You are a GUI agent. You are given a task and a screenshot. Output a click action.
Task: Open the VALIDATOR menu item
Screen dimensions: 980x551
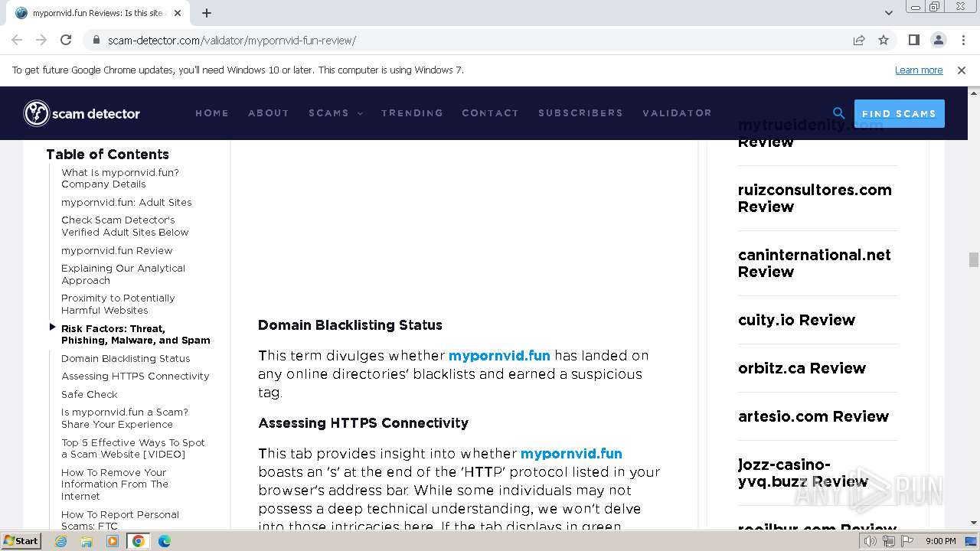click(x=677, y=112)
